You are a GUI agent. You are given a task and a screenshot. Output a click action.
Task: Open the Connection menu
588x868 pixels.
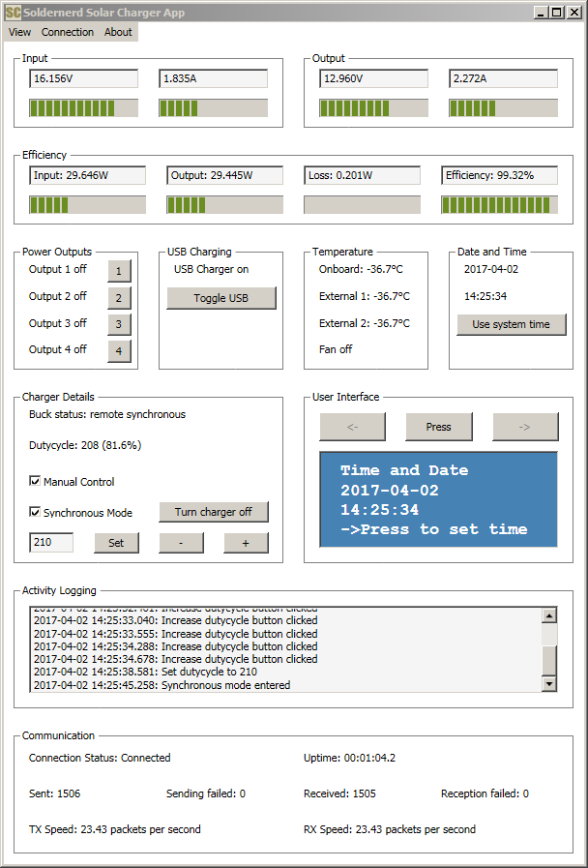68,32
